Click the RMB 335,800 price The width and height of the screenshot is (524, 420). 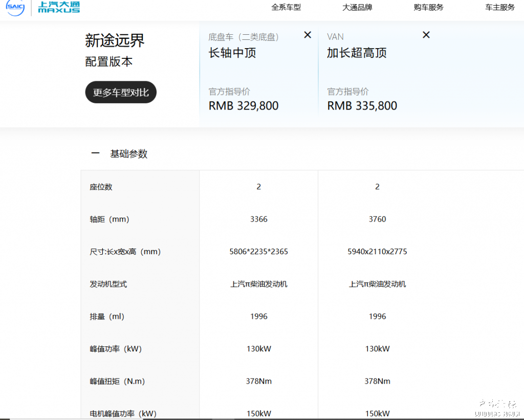tap(362, 106)
